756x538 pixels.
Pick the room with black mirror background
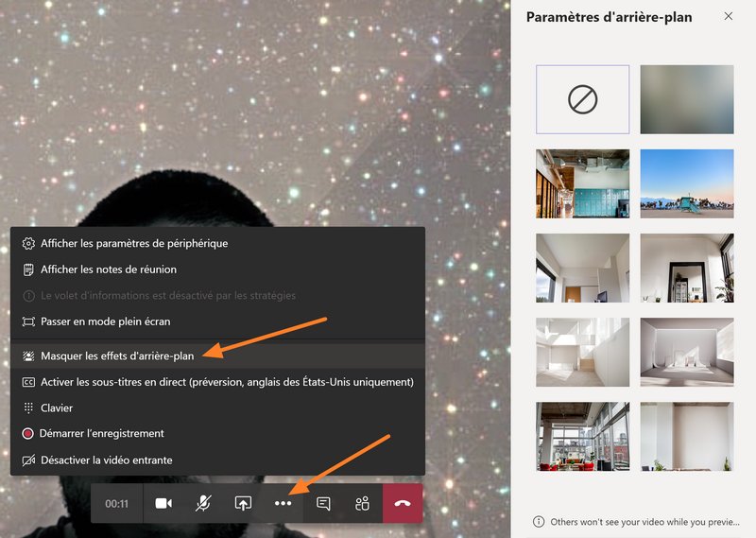pyautogui.click(x=687, y=268)
